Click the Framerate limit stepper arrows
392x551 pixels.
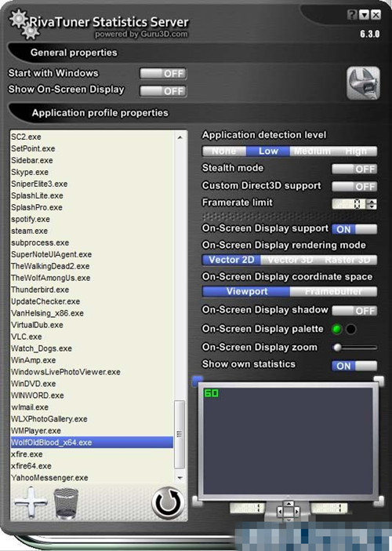point(372,204)
